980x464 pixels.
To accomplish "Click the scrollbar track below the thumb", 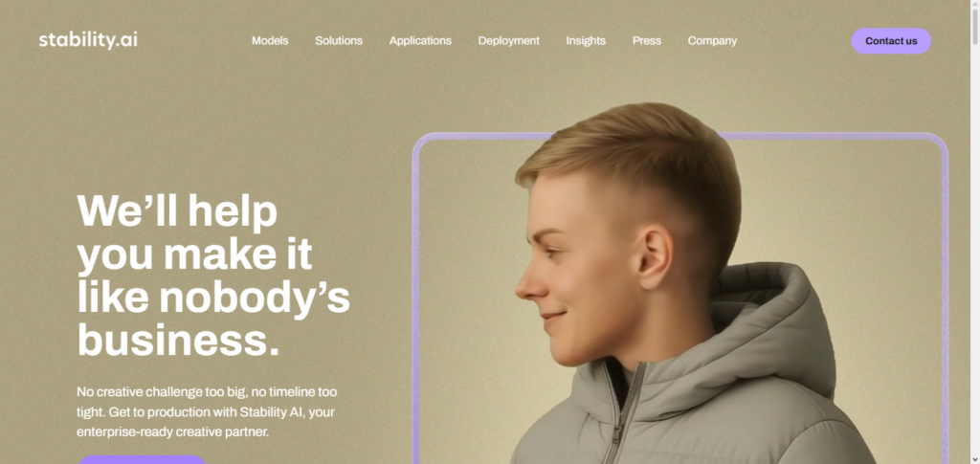I will (974, 250).
